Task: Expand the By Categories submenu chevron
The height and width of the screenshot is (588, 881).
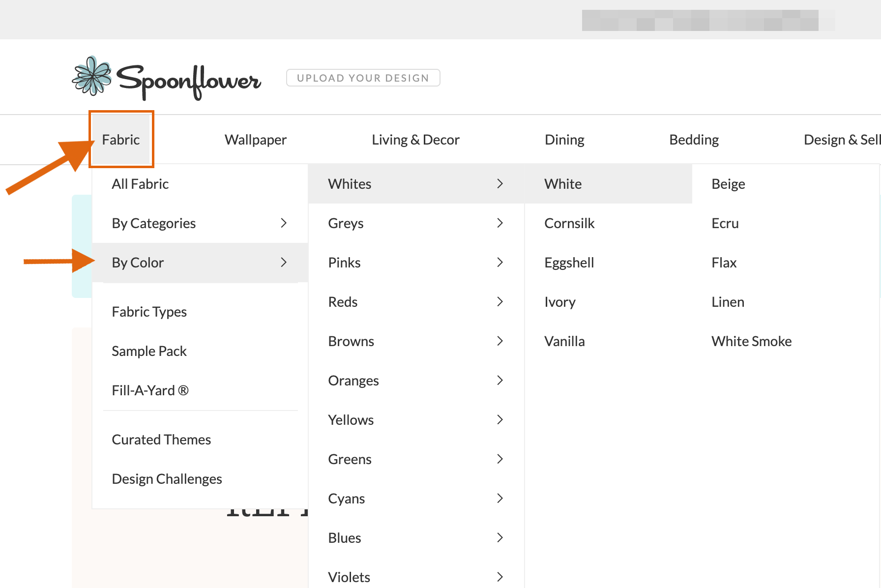Action: (284, 223)
